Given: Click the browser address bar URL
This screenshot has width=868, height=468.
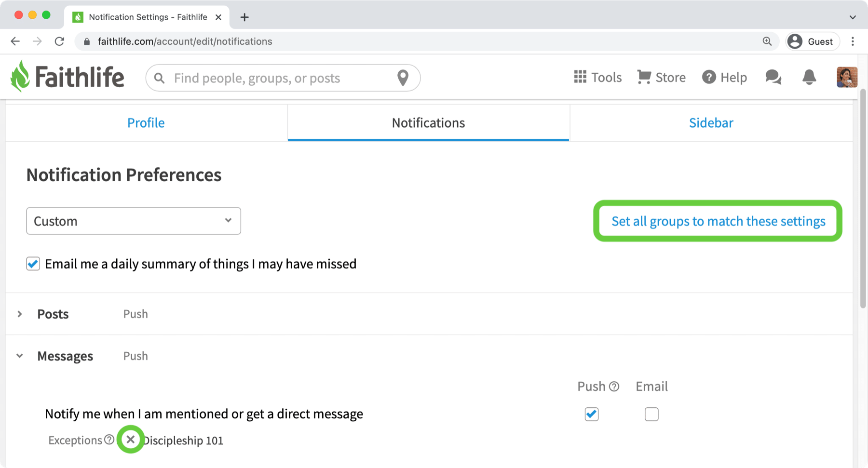Looking at the screenshot, I should (x=185, y=41).
